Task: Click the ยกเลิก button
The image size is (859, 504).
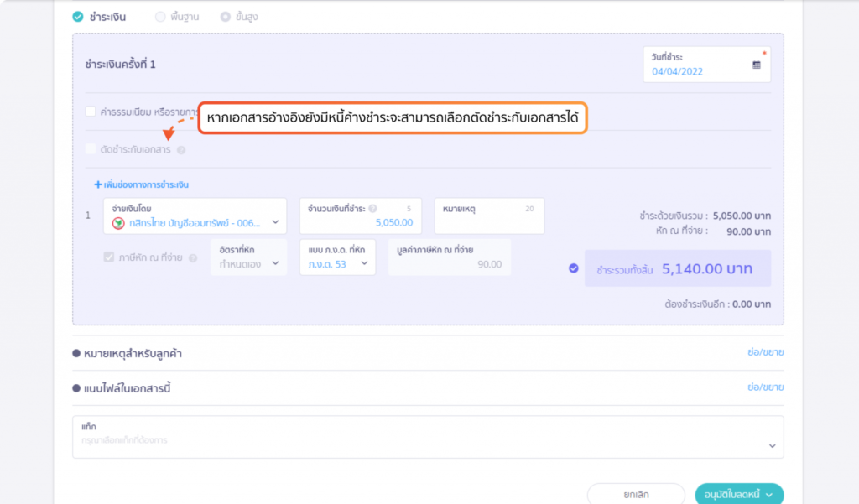Action: pyautogui.click(x=636, y=494)
